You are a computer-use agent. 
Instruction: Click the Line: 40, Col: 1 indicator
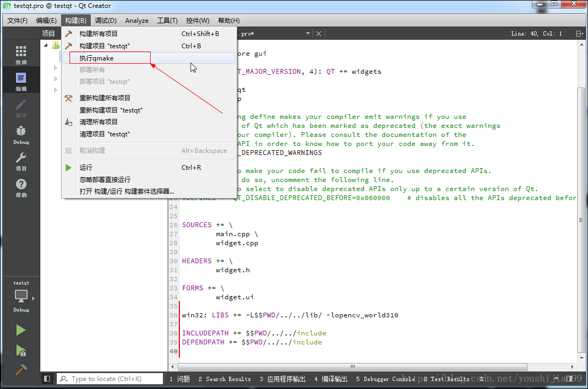point(536,34)
